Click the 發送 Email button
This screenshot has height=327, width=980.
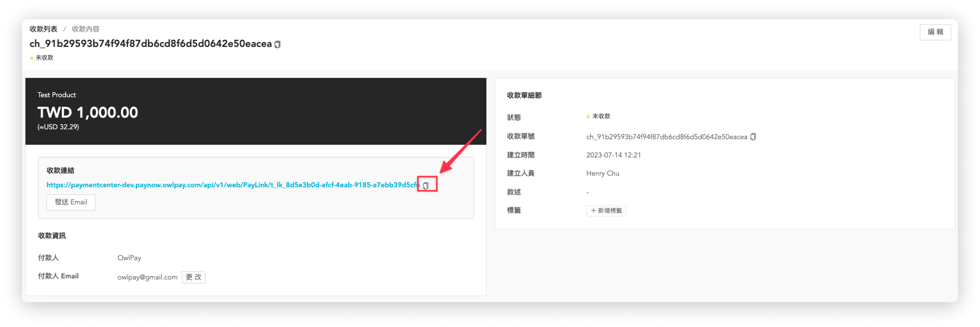click(x=71, y=202)
